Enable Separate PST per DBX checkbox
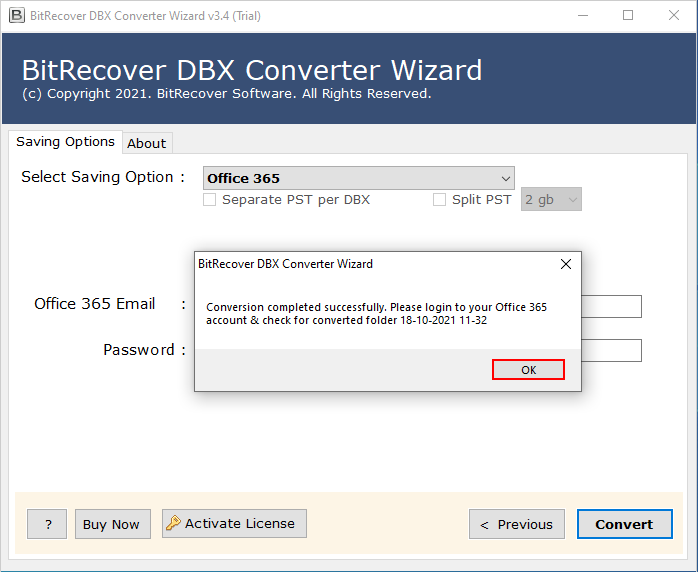This screenshot has height=572, width=698. coord(210,199)
